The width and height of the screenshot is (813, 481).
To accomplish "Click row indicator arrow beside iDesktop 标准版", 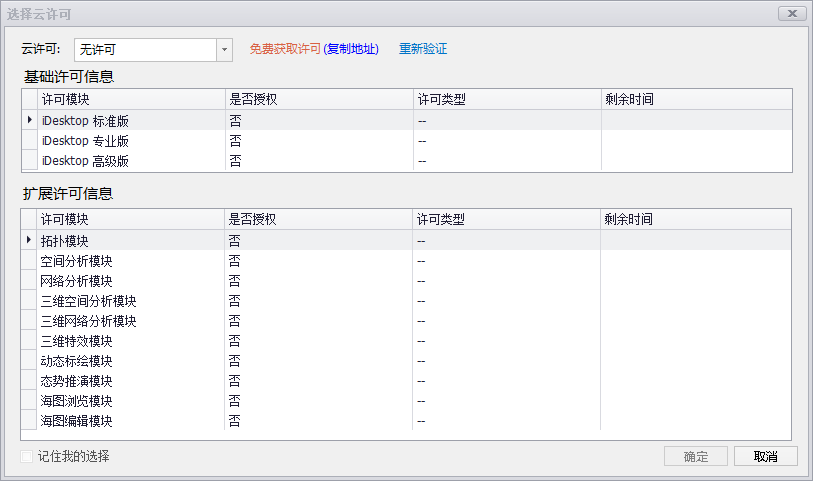I will 30,120.
